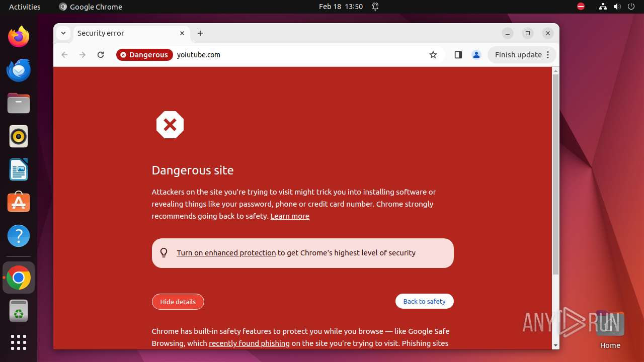Image resolution: width=644 pixels, height=362 pixels.
Task: Go back to previous page
Action: click(64, 55)
